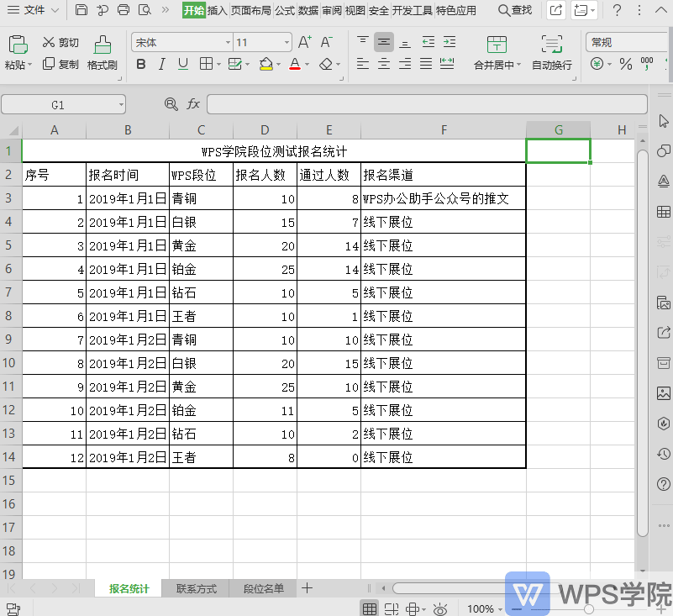Increase indent icon
Image resolution: width=673 pixels, height=616 pixels.
click(x=449, y=42)
